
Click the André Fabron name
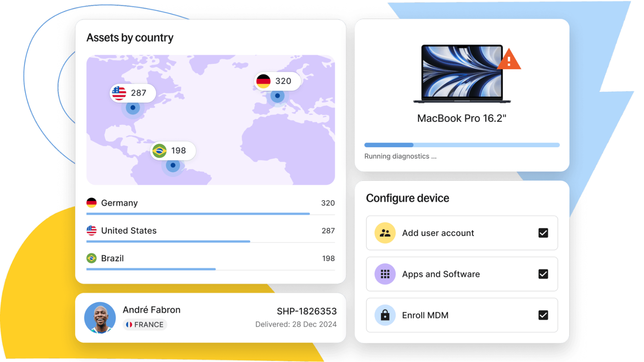tap(151, 310)
